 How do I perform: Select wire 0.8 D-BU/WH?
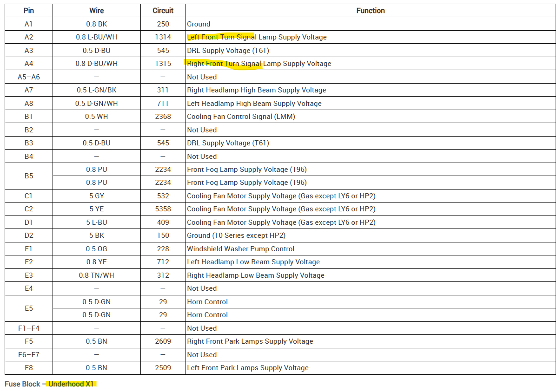97,64
